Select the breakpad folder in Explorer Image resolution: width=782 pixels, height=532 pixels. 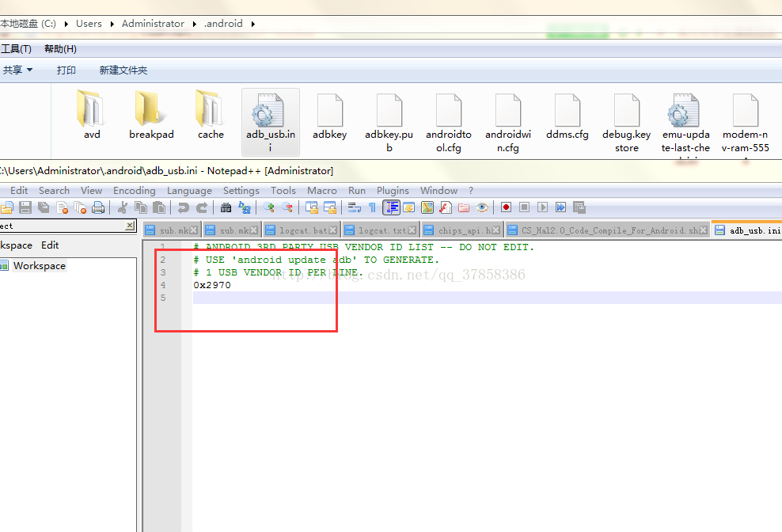[151, 116]
